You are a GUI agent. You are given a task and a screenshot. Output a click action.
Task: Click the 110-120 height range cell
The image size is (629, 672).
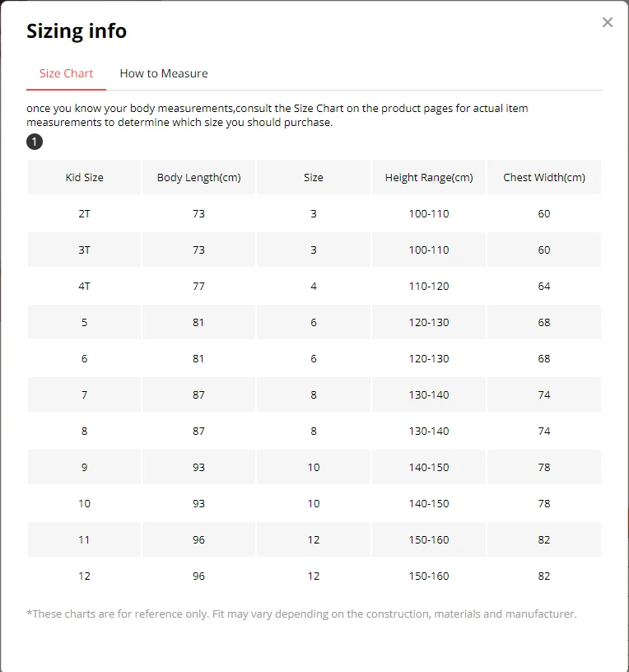click(429, 286)
